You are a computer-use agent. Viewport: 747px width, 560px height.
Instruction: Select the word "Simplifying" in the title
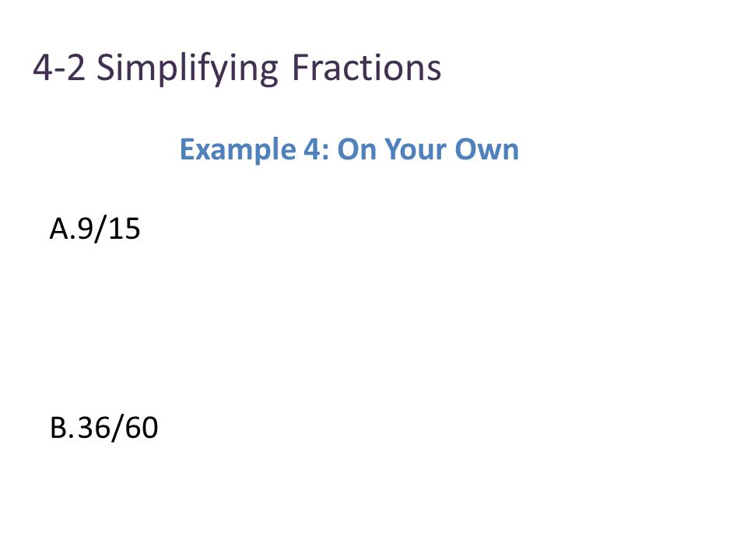point(188,69)
